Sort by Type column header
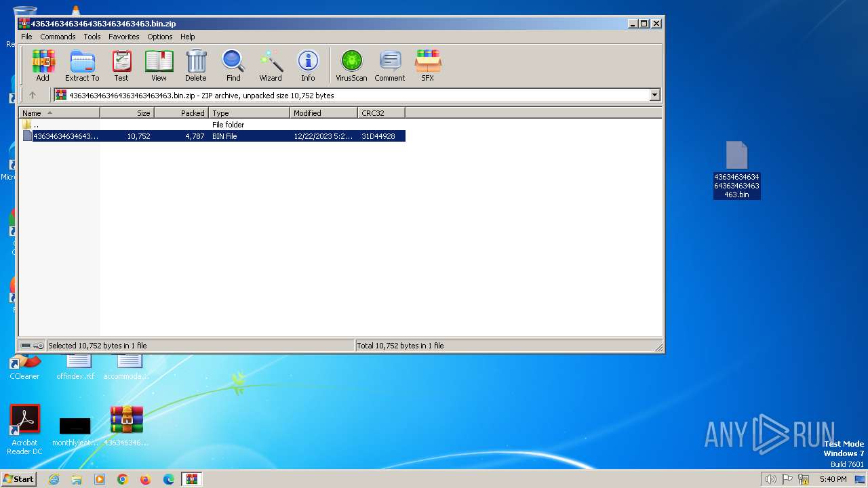868x488 pixels. (249, 113)
